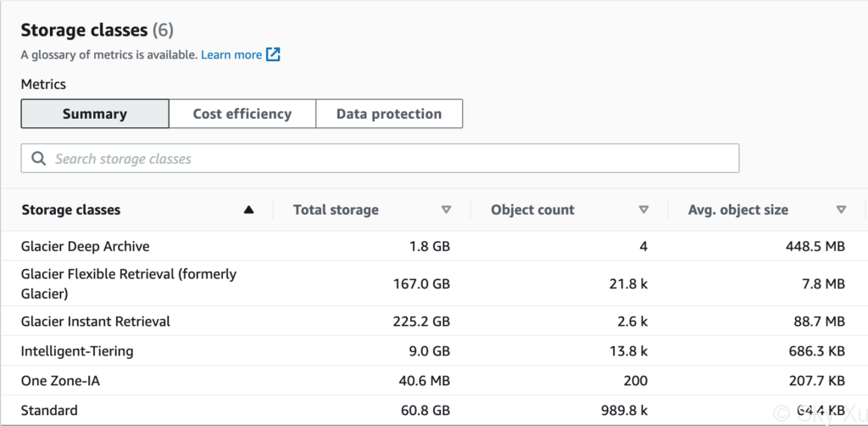868x426 pixels.
Task: Select the Glacier Instant Retrieval row
Action: 434,322
